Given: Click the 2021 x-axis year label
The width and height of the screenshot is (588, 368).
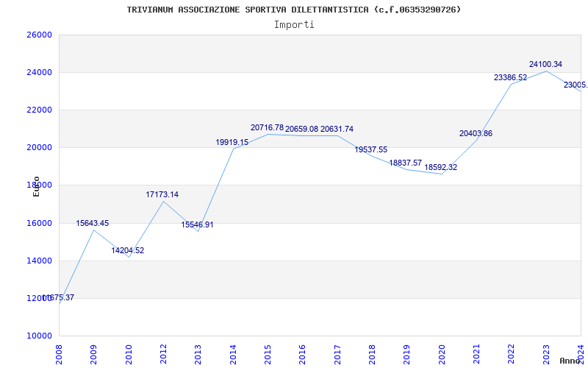Looking at the screenshot, I should [x=476, y=354].
